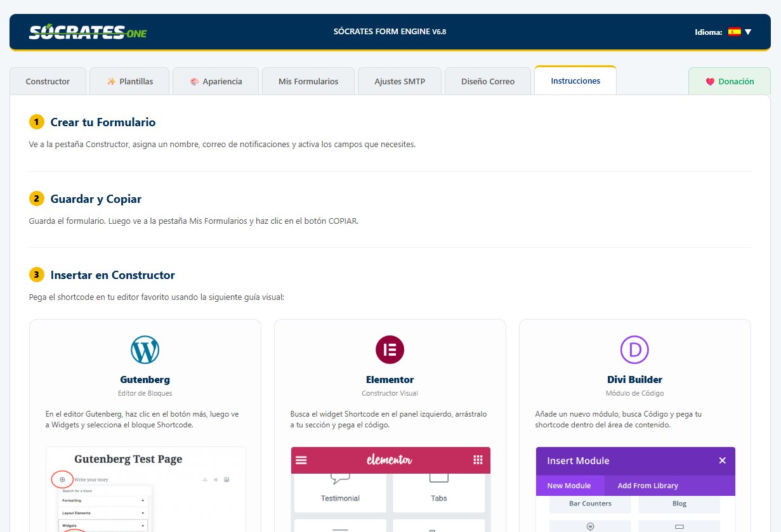
Task: Open the Diseño Correo tab
Action: point(488,81)
